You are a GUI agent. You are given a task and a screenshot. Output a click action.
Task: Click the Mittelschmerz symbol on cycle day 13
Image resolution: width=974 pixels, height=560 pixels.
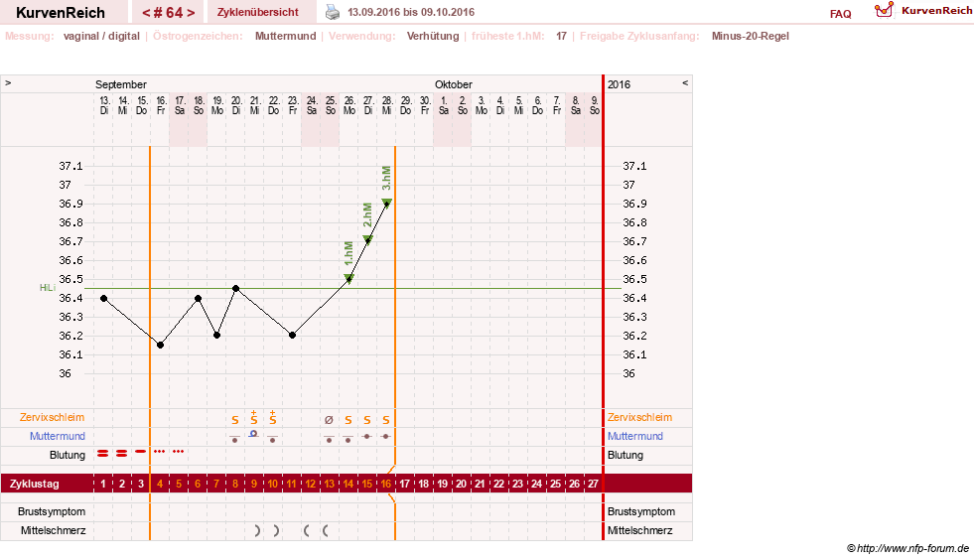coord(326,531)
